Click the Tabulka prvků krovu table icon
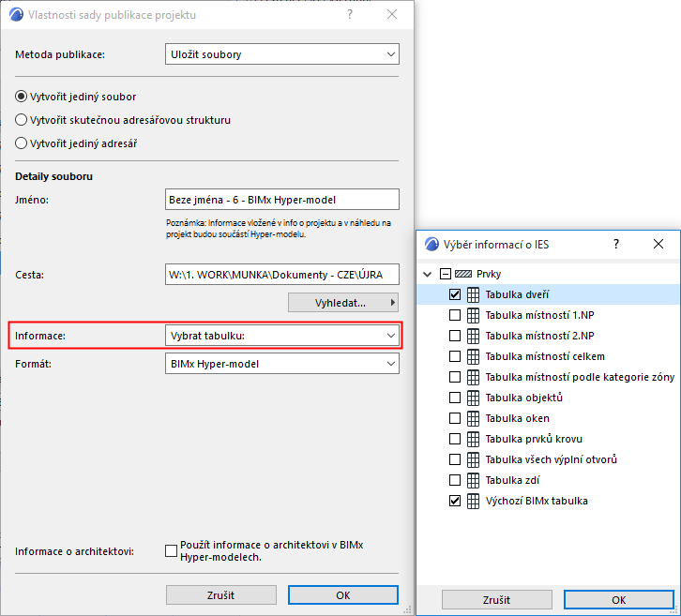The height and width of the screenshot is (616, 681). pos(473,439)
